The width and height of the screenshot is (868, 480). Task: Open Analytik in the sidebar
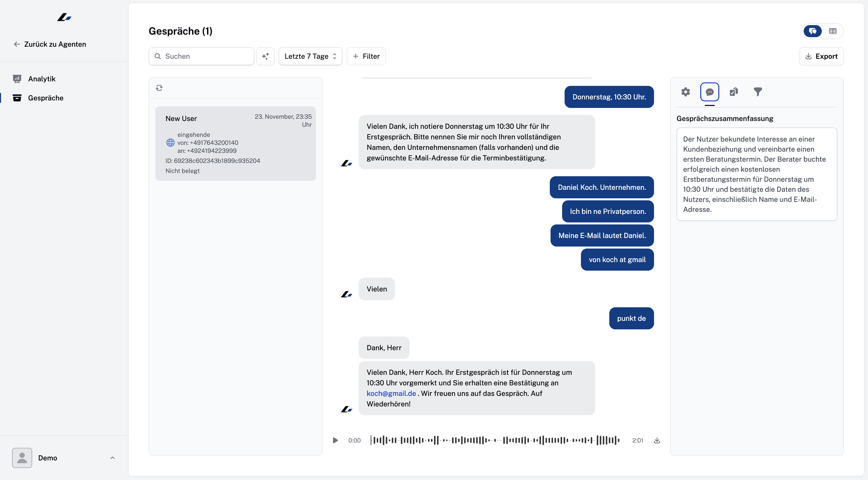41,79
